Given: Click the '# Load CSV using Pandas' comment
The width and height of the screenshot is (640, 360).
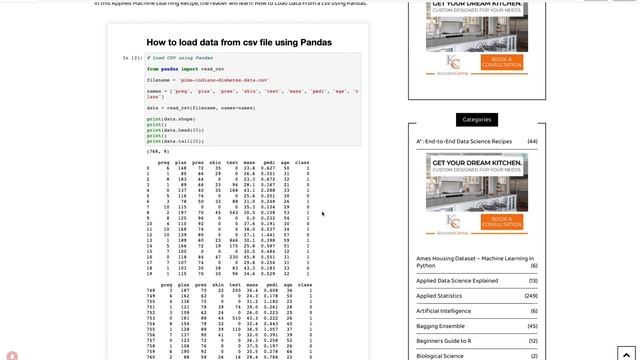Looking at the screenshot, I should click(x=180, y=58).
